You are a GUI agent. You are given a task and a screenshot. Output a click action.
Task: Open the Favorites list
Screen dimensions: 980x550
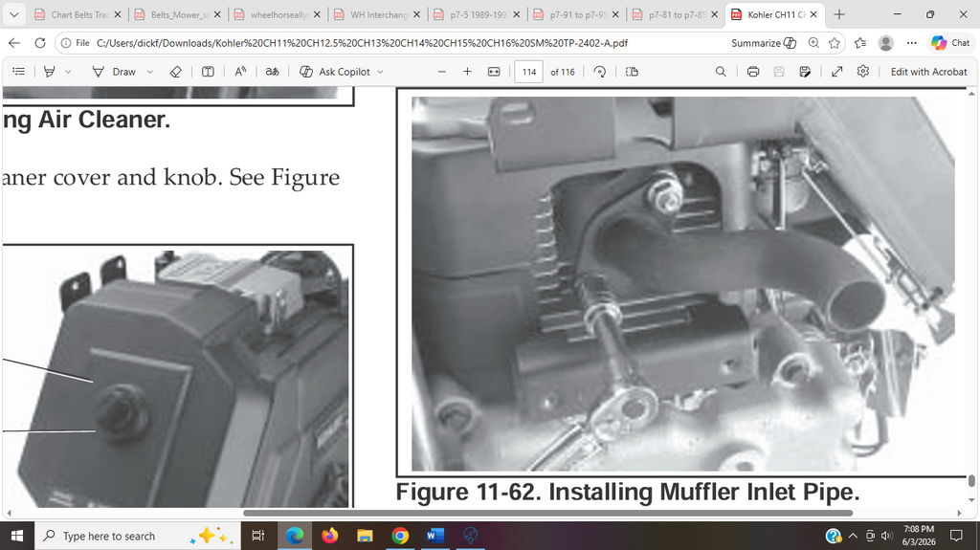(x=860, y=43)
